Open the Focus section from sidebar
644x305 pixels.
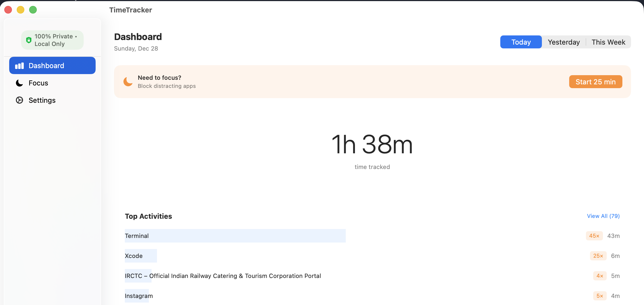pos(38,83)
